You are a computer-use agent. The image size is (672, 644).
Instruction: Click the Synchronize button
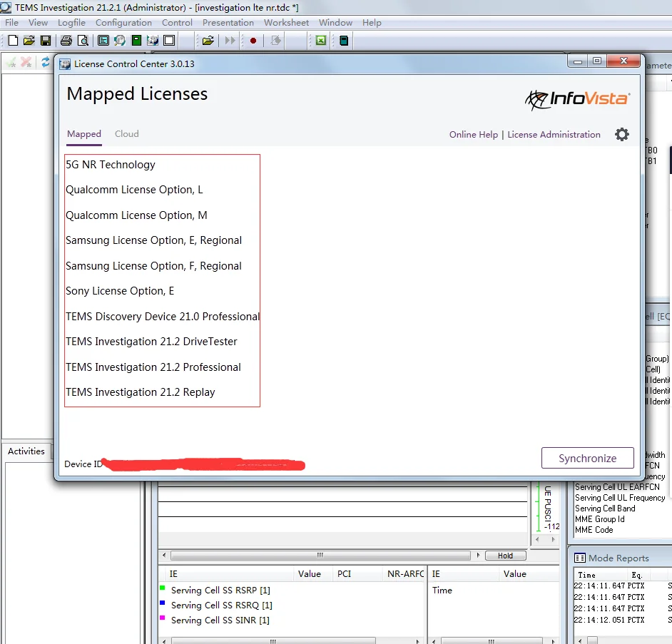(588, 458)
